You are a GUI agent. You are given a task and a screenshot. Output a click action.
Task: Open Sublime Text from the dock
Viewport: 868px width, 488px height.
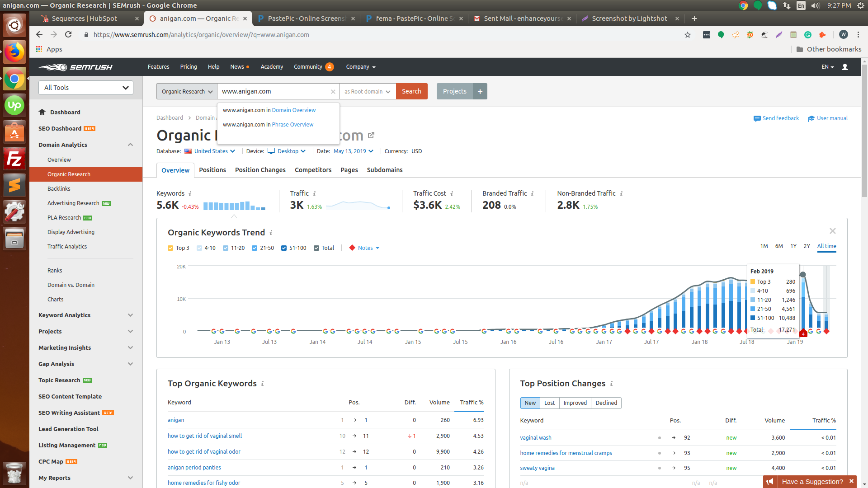[x=14, y=186]
